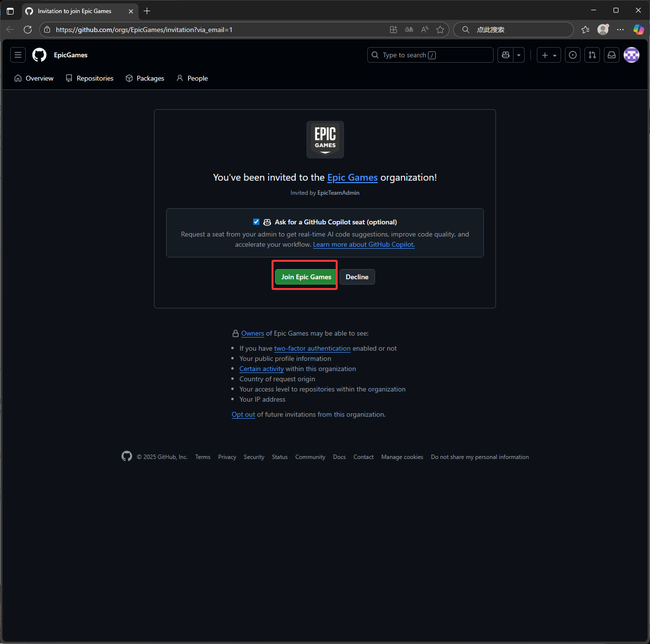
Task: Open the Community footer link
Action: (310, 457)
